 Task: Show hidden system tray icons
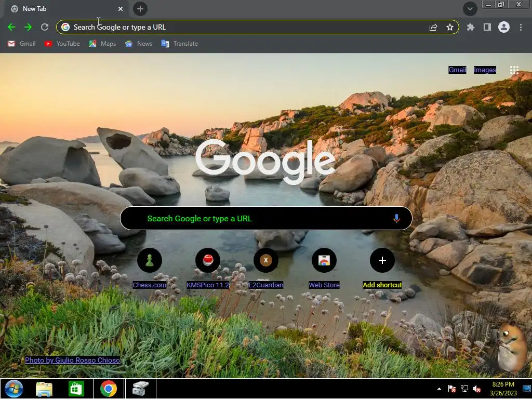439,389
